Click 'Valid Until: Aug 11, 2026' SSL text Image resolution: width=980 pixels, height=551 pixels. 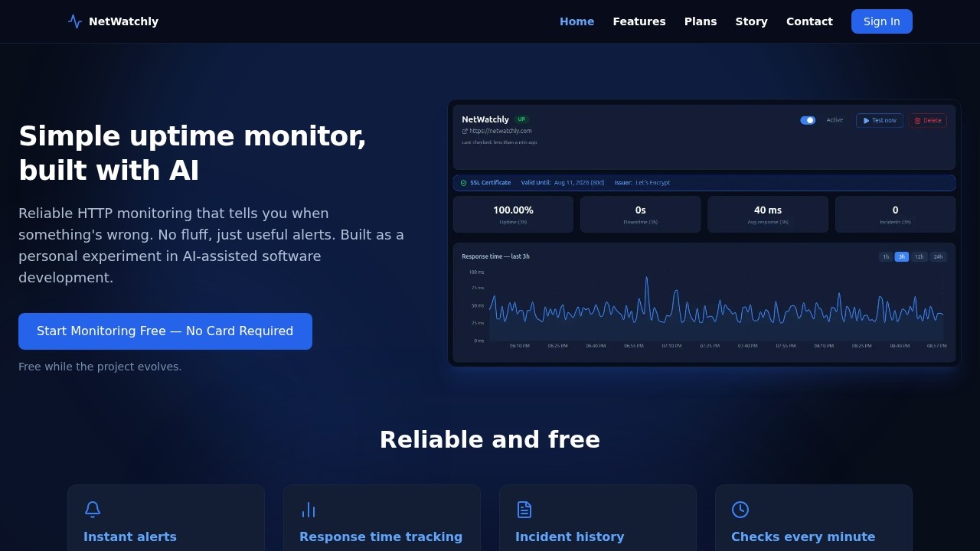coord(563,183)
